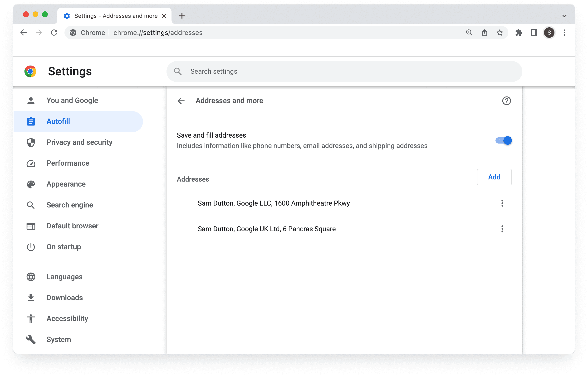This screenshot has width=588, height=375.
Task: Toggle Save and fill addresses switch
Action: click(502, 140)
